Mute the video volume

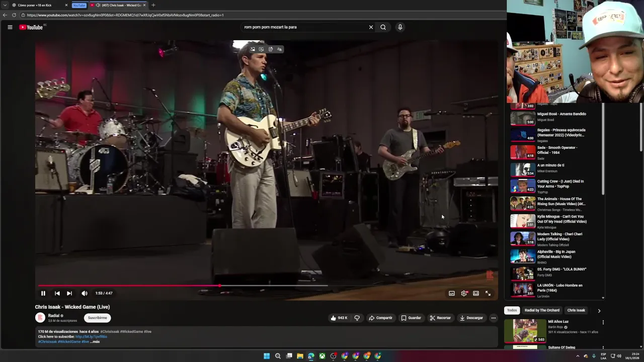point(85,293)
